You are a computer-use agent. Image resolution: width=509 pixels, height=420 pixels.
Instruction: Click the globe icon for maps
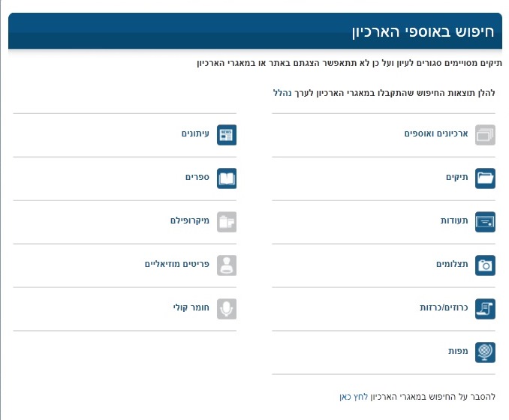click(x=486, y=352)
